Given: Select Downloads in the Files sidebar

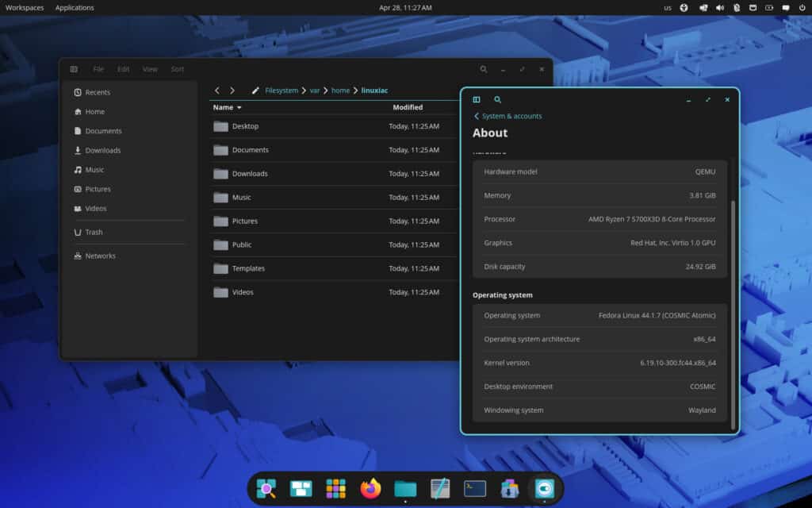Looking at the screenshot, I should click(103, 150).
